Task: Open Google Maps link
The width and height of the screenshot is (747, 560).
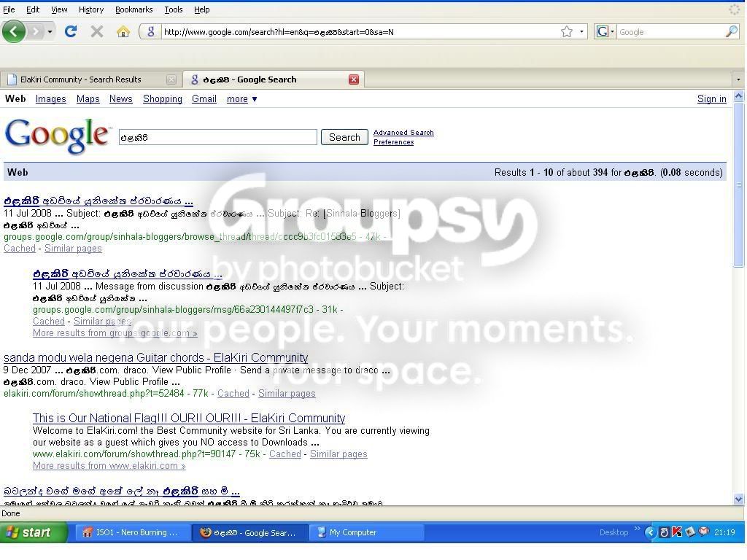Action: coord(88,99)
